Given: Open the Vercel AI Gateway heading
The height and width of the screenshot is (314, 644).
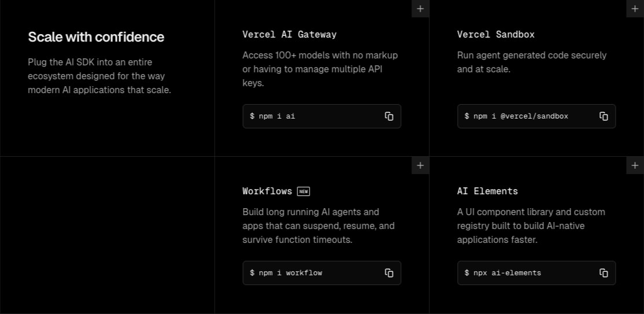Looking at the screenshot, I should click(x=289, y=35).
